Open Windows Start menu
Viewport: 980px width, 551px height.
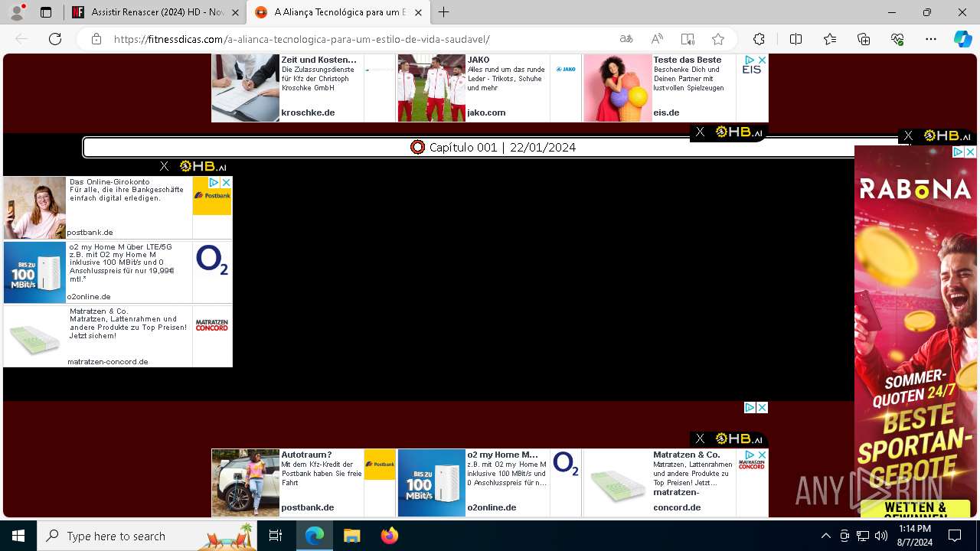[18, 536]
